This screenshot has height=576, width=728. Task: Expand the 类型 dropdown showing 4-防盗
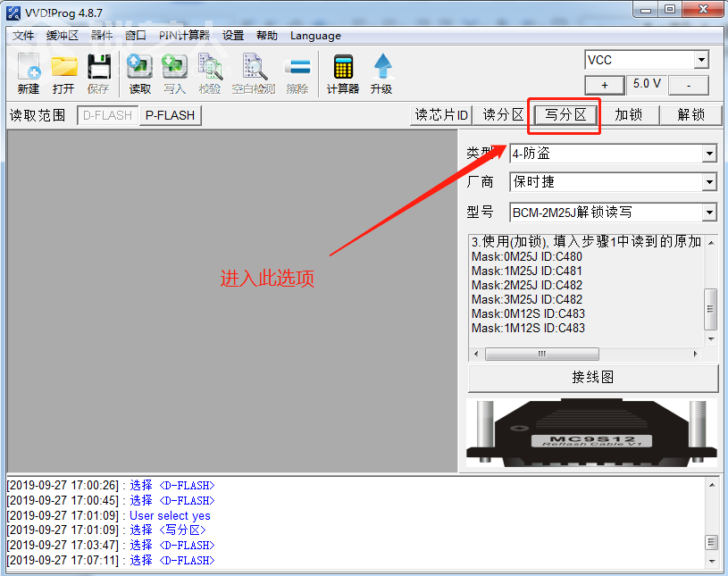[709, 154]
